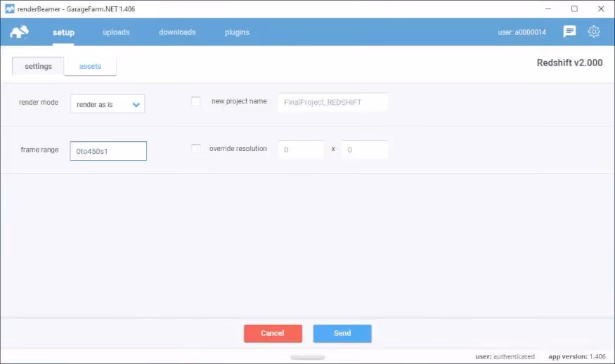The image size is (615, 364).
Task: Click the user: authenticated status text
Action: coord(505,356)
